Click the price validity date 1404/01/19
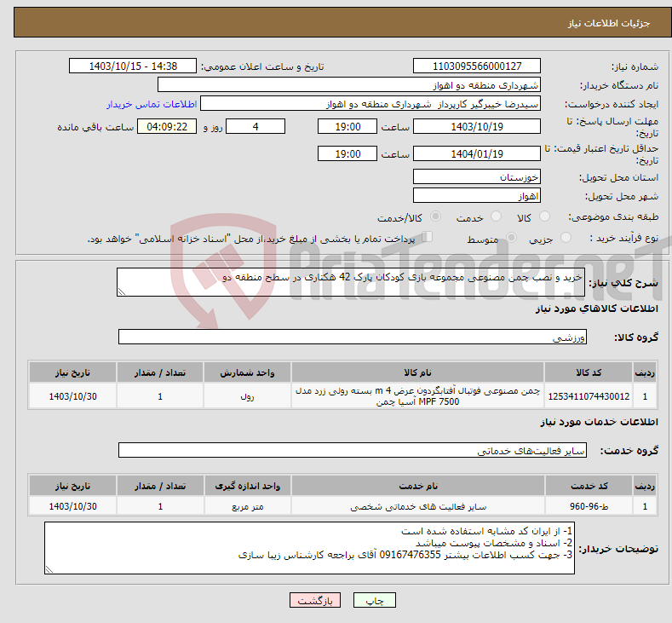The width and height of the screenshot is (672, 623). pos(477,153)
